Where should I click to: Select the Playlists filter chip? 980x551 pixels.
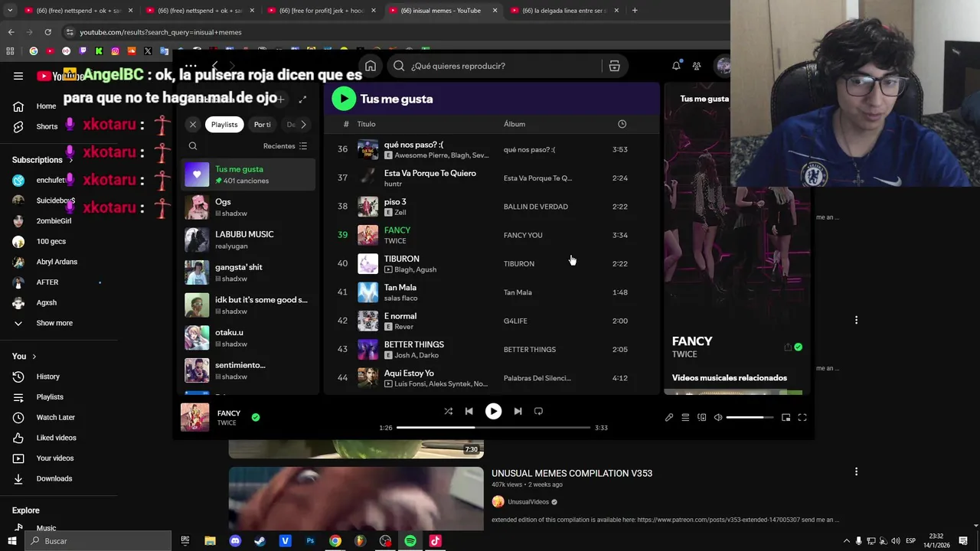tap(224, 124)
